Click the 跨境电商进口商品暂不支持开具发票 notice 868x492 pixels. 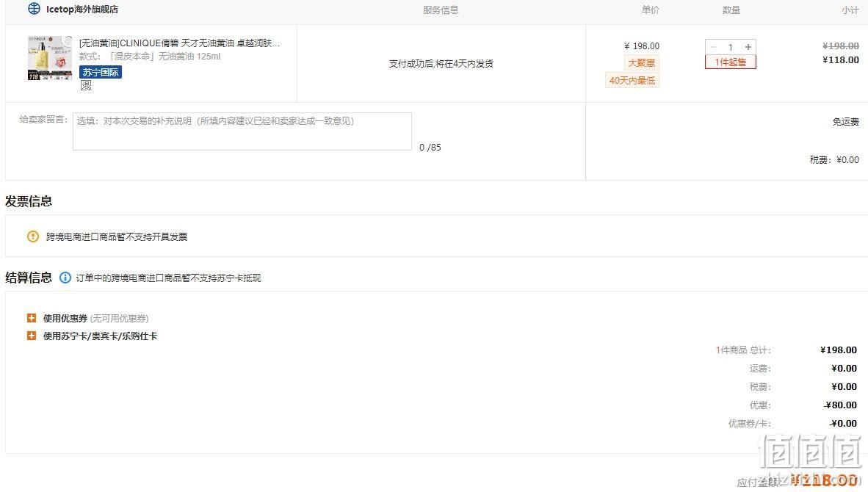(117, 237)
